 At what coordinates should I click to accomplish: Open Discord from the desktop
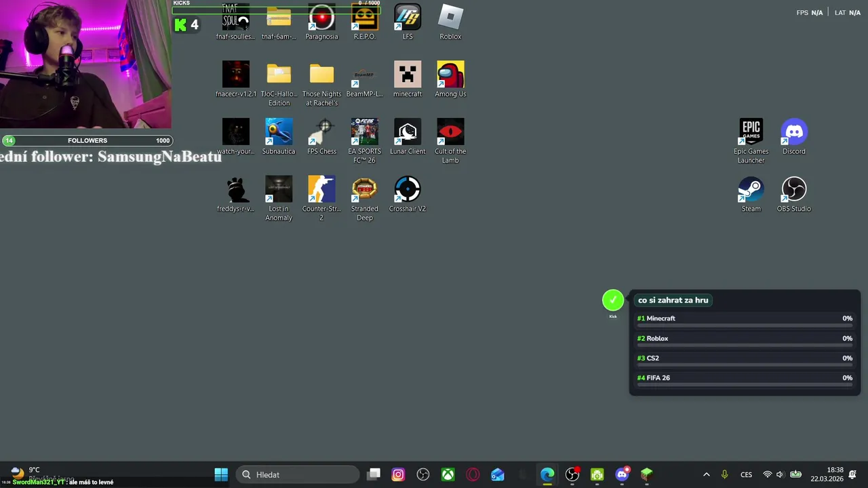(793, 137)
